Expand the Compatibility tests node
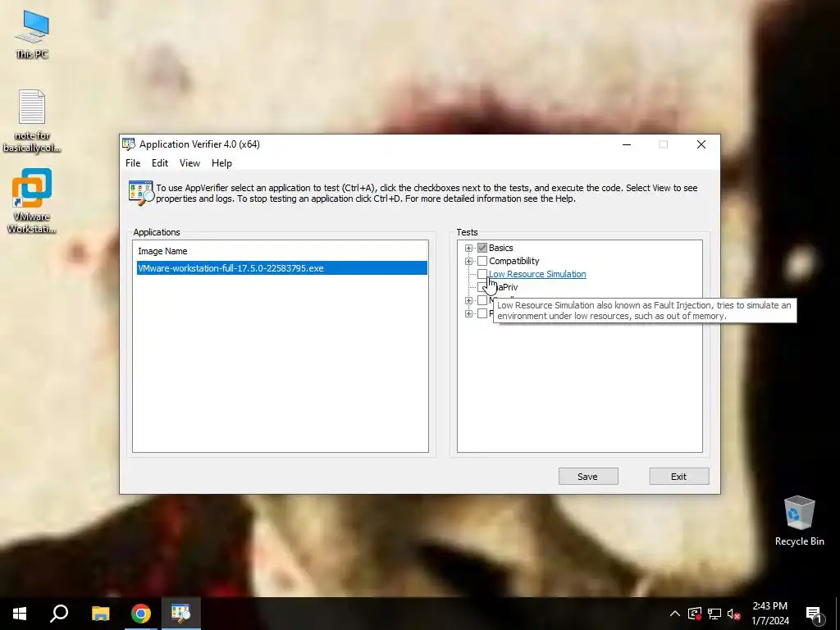The height and width of the screenshot is (630, 840). 468,261
